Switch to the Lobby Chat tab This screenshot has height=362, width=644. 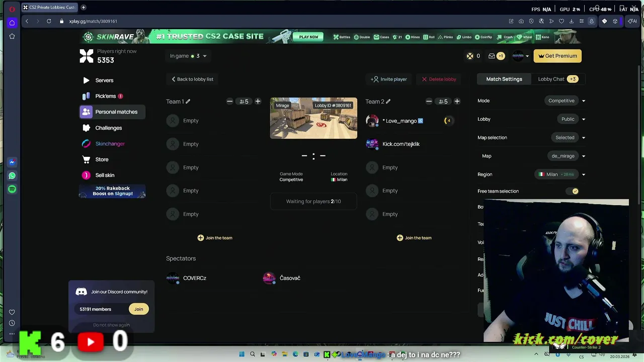[557, 79]
